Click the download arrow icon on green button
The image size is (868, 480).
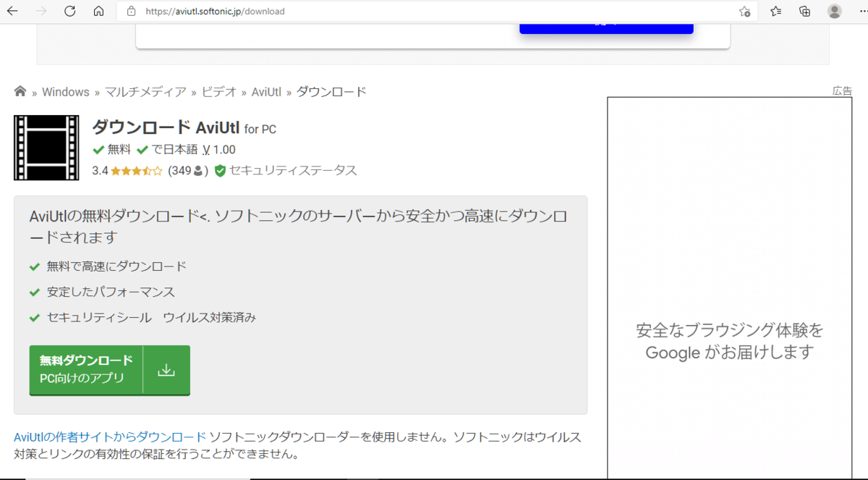pyautogui.click(x=166, y=370)
